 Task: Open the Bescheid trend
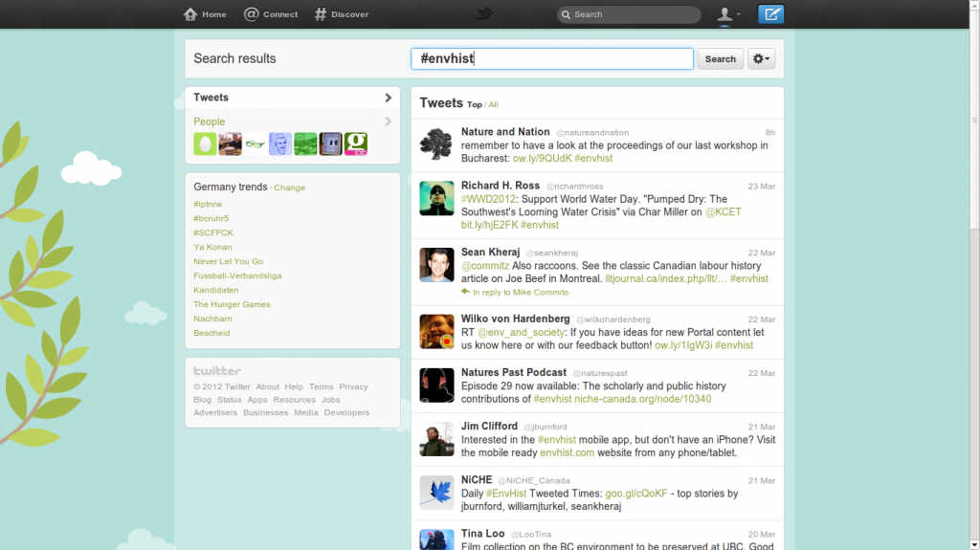(212, 333)
